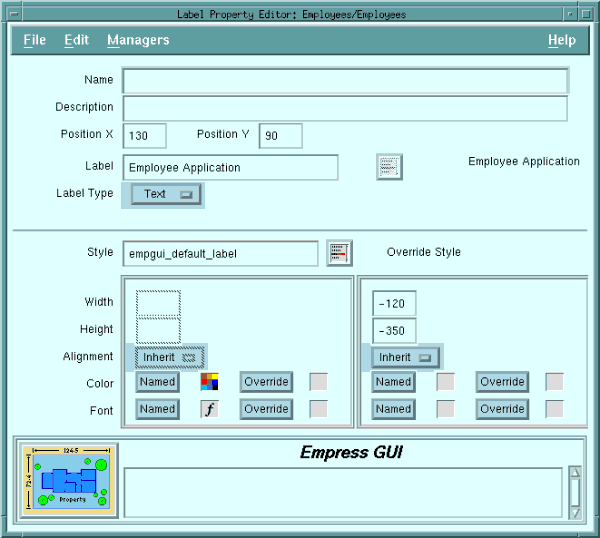The image size is (600, 538).
Task: Select the Position Y field showing 90
Action: click(x=280, y=136)
